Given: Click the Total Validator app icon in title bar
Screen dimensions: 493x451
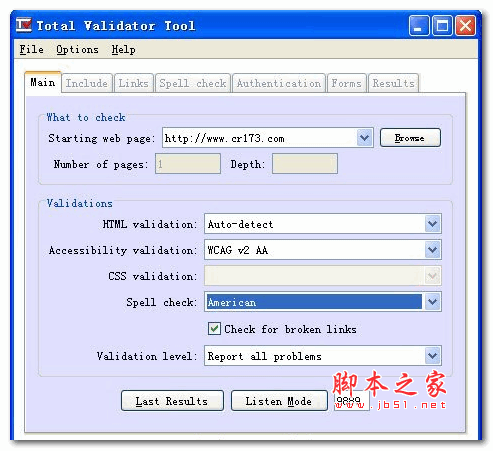Looking at the screenshot, I should coord(24,25).
